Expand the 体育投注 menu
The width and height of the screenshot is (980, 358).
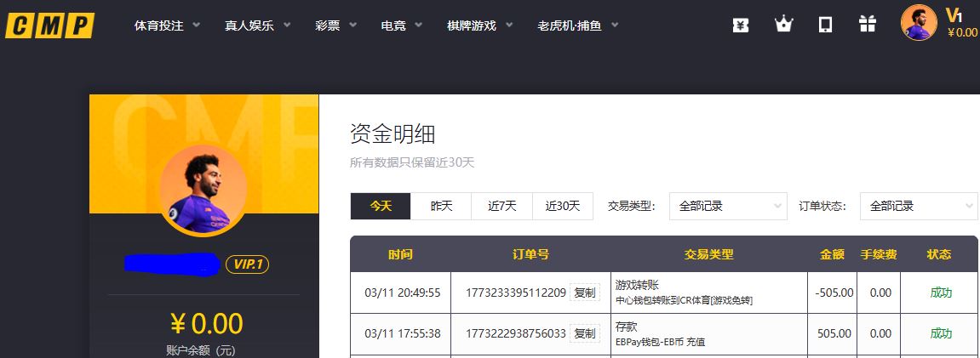167,26
